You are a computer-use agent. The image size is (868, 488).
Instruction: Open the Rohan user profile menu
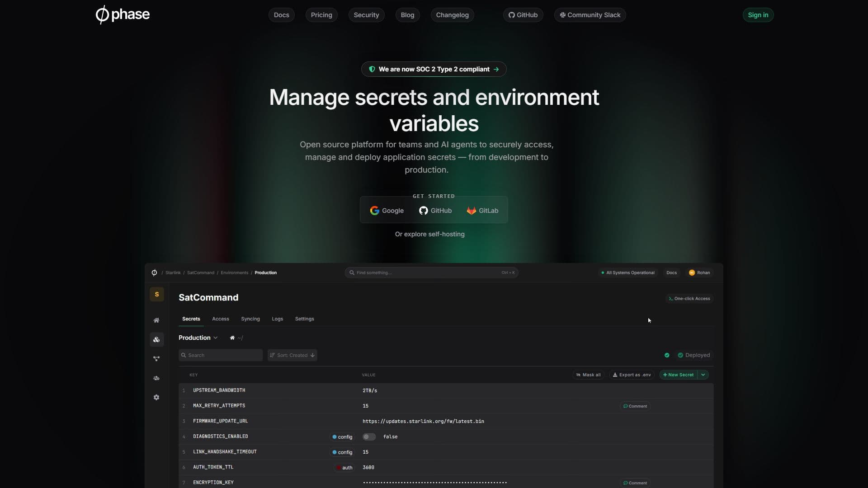(x=699, y=272)
